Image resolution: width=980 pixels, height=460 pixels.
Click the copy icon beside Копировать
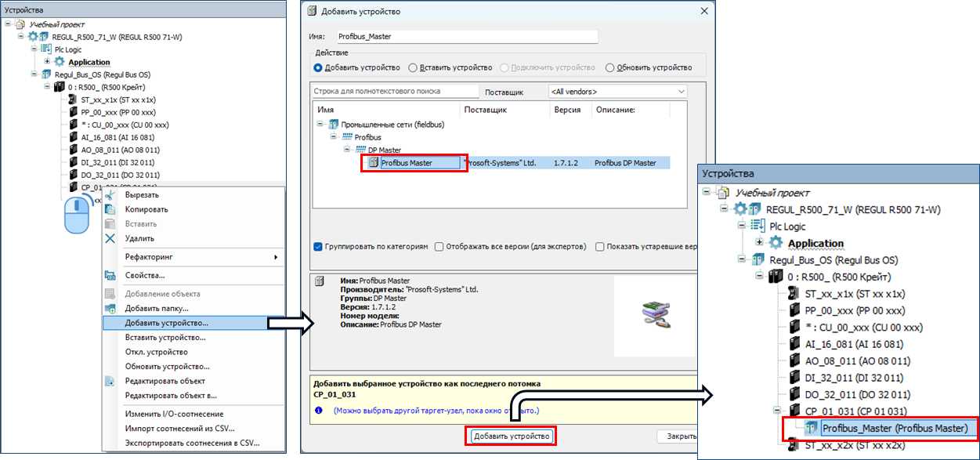point(110,209)
